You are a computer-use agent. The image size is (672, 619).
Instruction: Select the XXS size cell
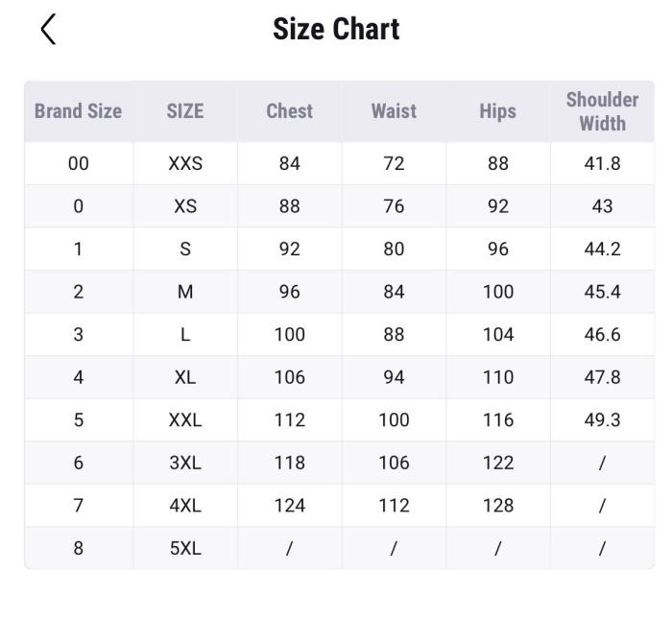click(185, 163)
